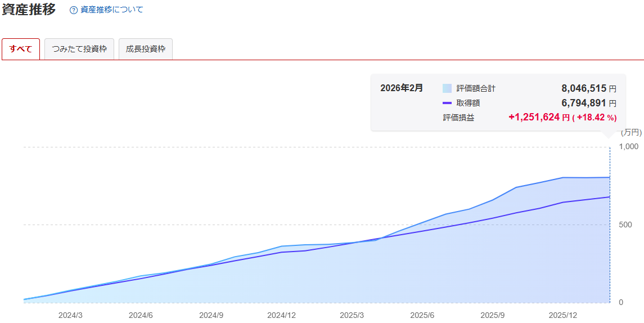This screenshot has height=323, width=644.
Task: Open the 資産推移について link
Action: 111,10
